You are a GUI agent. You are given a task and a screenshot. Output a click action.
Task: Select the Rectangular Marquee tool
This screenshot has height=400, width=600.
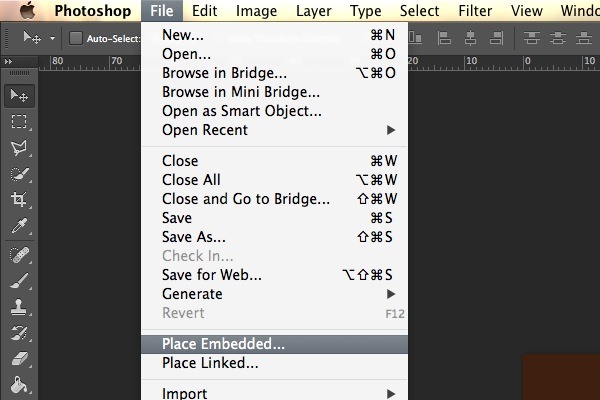pos(19,122)
